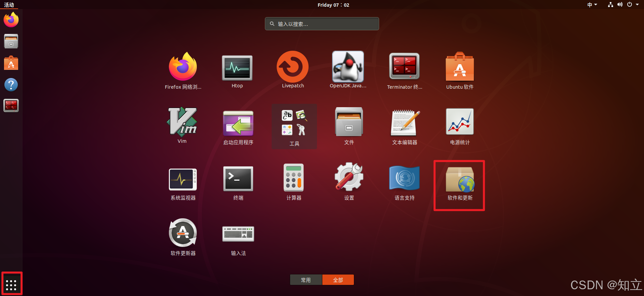This screenshot has width=644, height=296.
Task: Toggle the show applications grid button
Action: (11, 285)
